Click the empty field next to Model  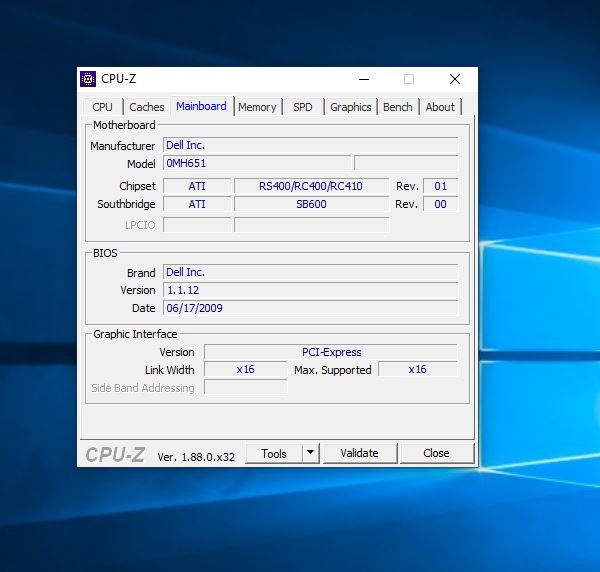(x=406, y=163)
